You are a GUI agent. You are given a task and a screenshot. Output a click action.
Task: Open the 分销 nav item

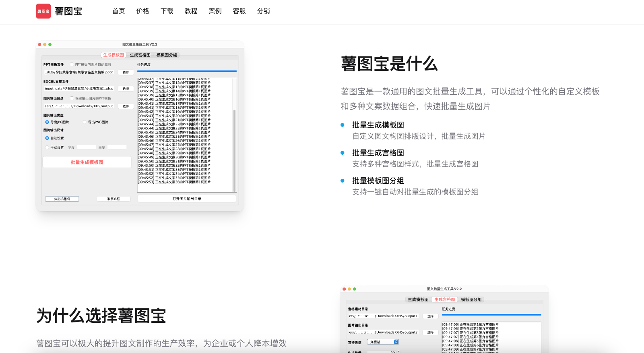click(x=264, y=11)
